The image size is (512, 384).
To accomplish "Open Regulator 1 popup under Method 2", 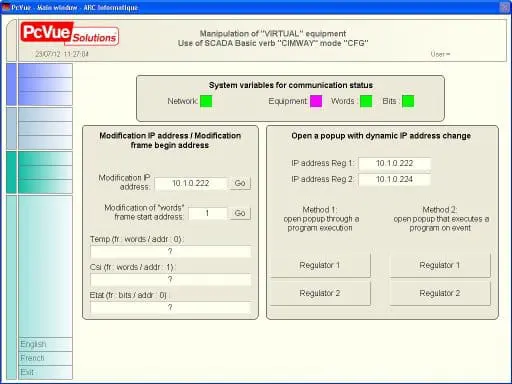I will (x=440, y=265).
